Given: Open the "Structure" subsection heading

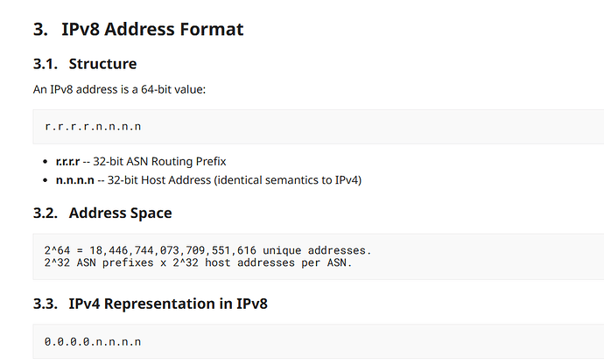Looking at the screenshot, I should (x=102, y=64).
